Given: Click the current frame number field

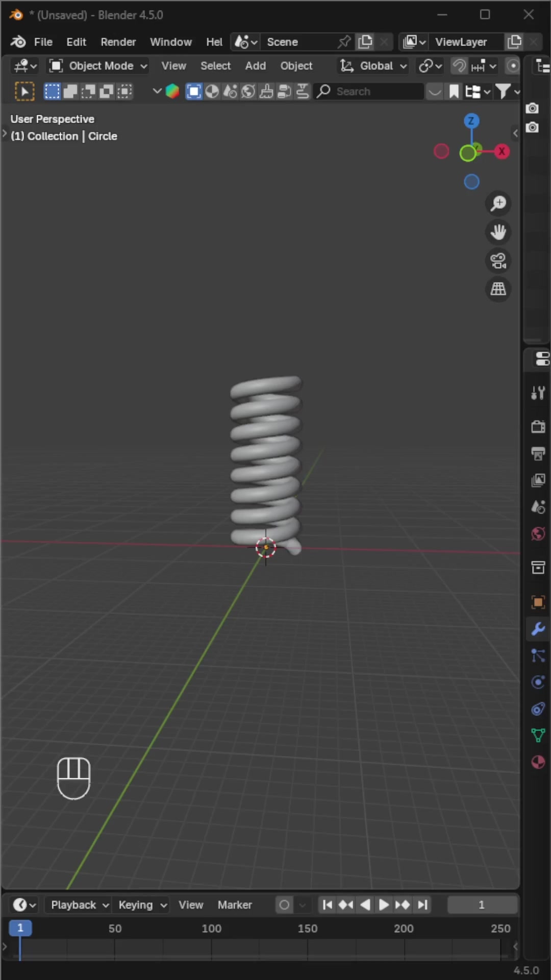Looking at the screenshot, I should click(482, 905).
